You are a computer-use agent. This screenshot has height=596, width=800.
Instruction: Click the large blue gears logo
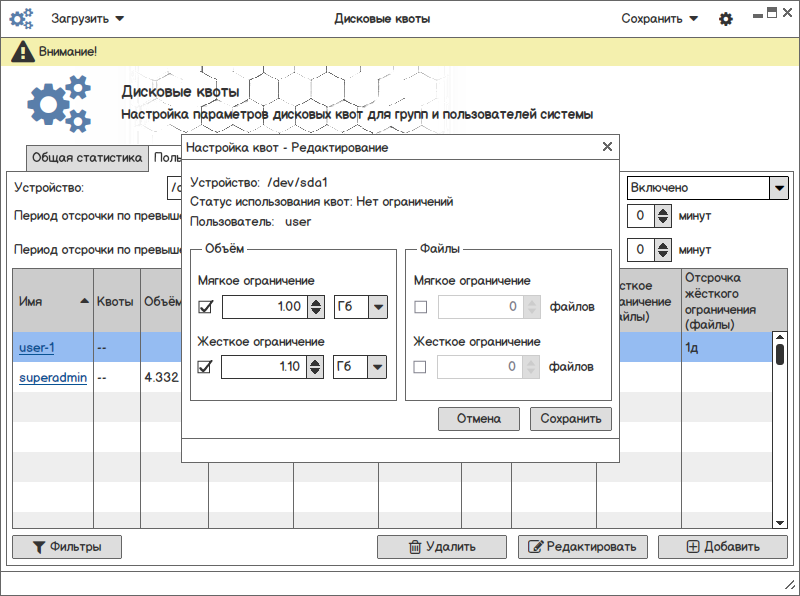[x=59, y=104]
